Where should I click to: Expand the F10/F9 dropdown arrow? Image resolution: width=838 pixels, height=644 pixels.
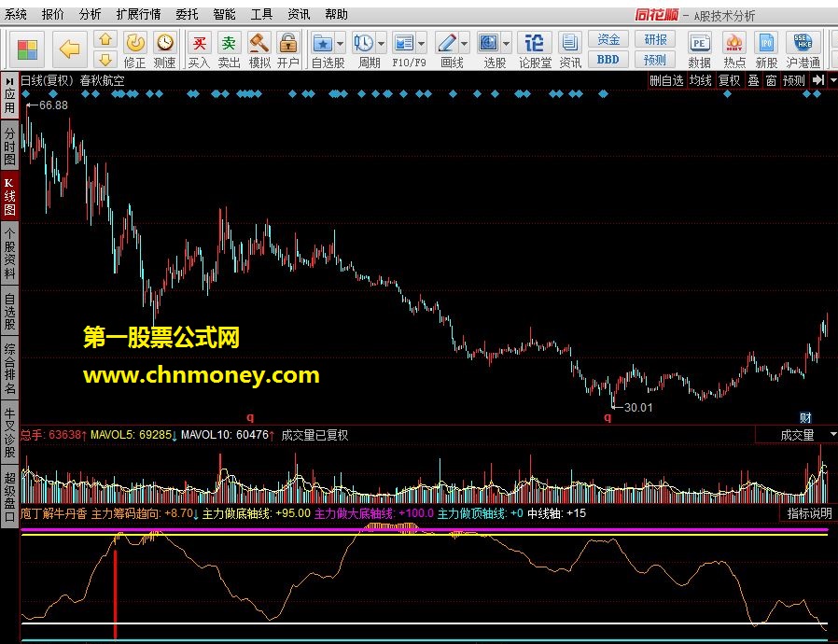422,44
